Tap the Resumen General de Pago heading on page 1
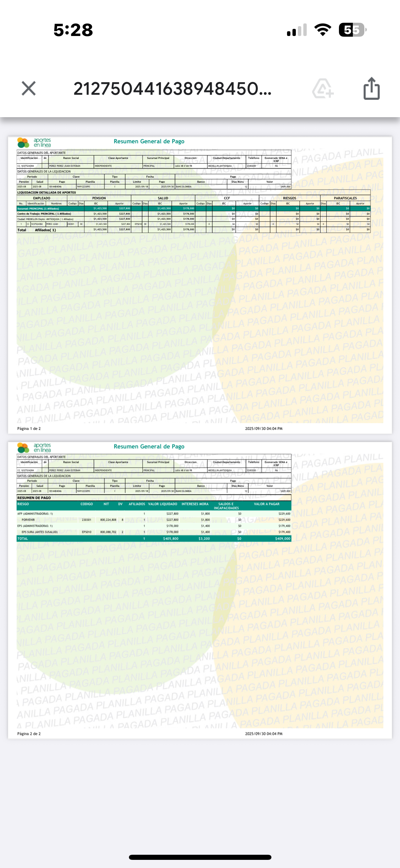Screen dimensions: 400x868 149,141
